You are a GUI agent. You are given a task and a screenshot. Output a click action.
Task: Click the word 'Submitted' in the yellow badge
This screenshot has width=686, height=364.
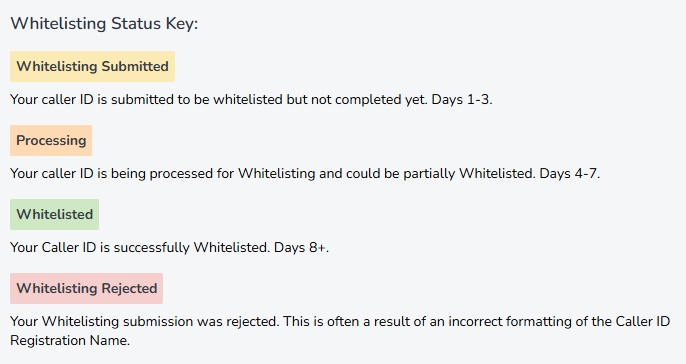(x=135, y=66)
